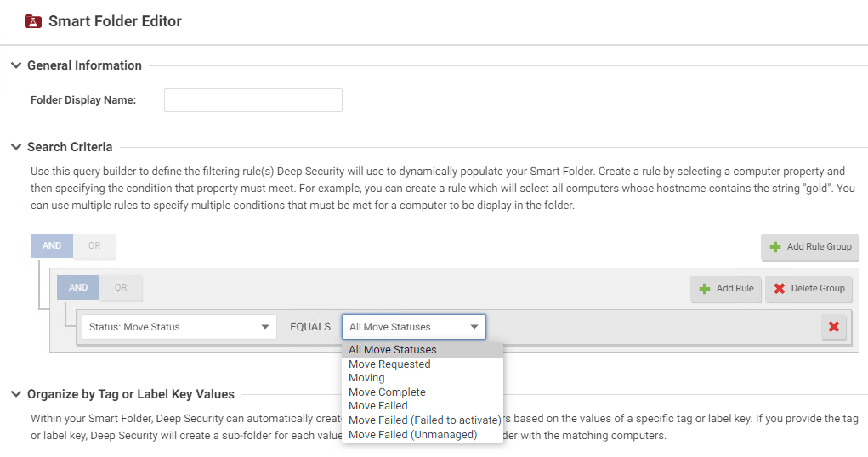Screen dimensions: 868x457
Task: Click the green plus Add Rule Group button
Action: point(810,247)
